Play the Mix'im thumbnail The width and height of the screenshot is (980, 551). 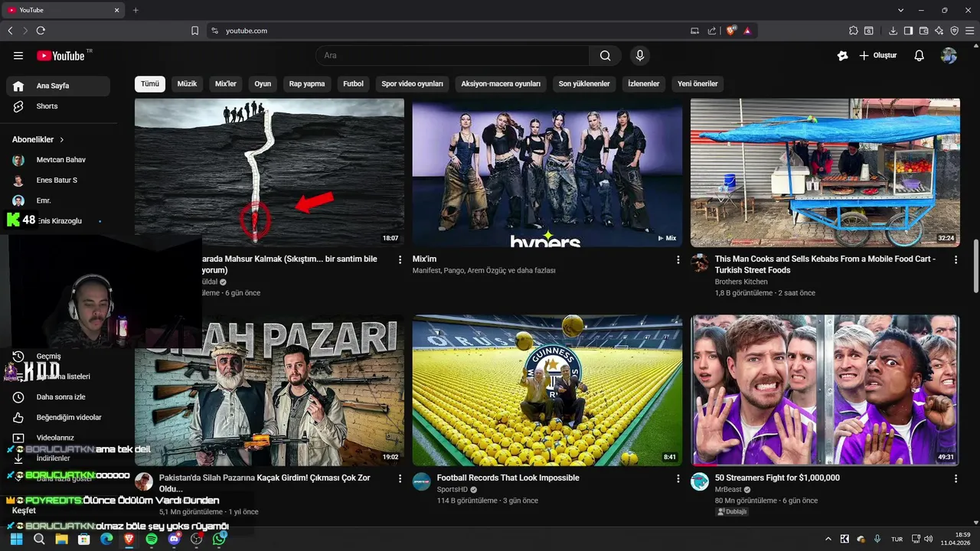547,172
